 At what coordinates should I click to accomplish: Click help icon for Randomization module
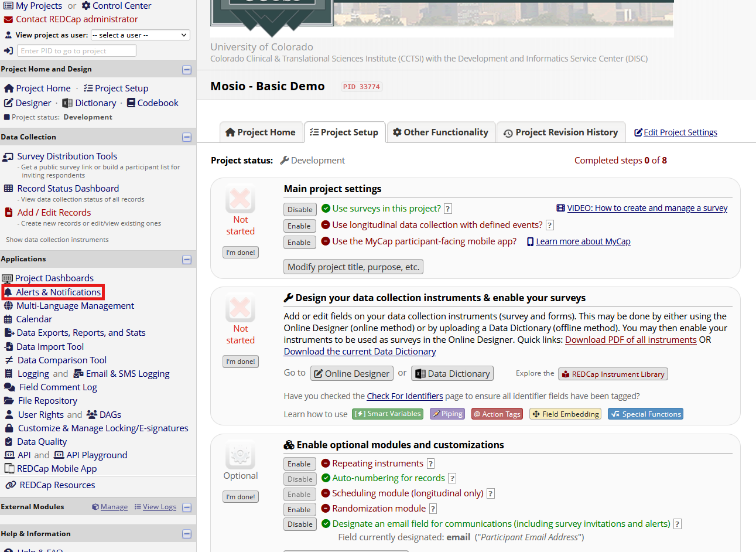[433, 509]
